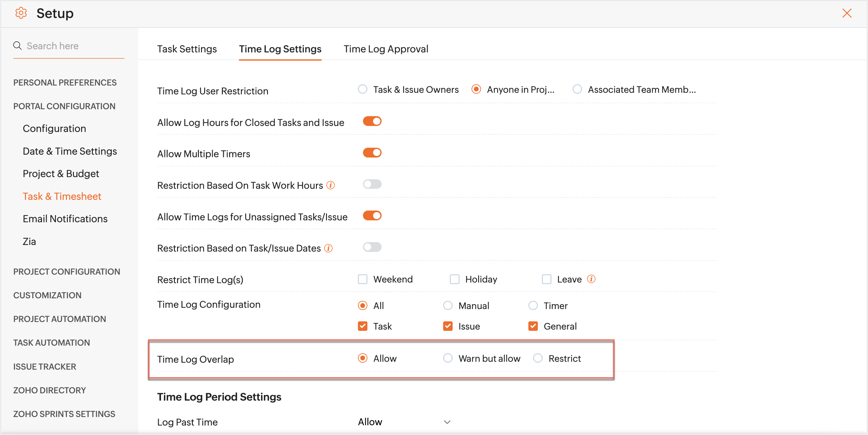Click the search magnifier icon
Image resolution: width=868 pixels, height=435 pixels.
[x=17, y=45]
